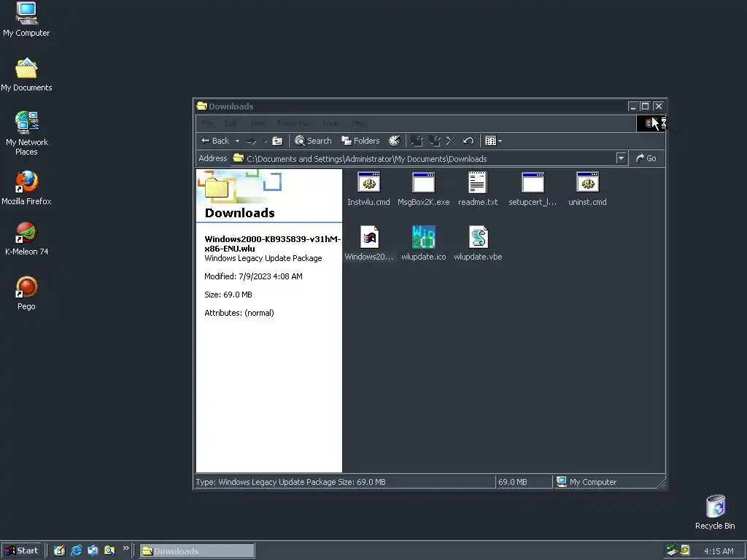The width and height of the screenshot is (747, 560).
Task: Select the MsgBox2K.exe file
Action: click(x=423, y=189)
